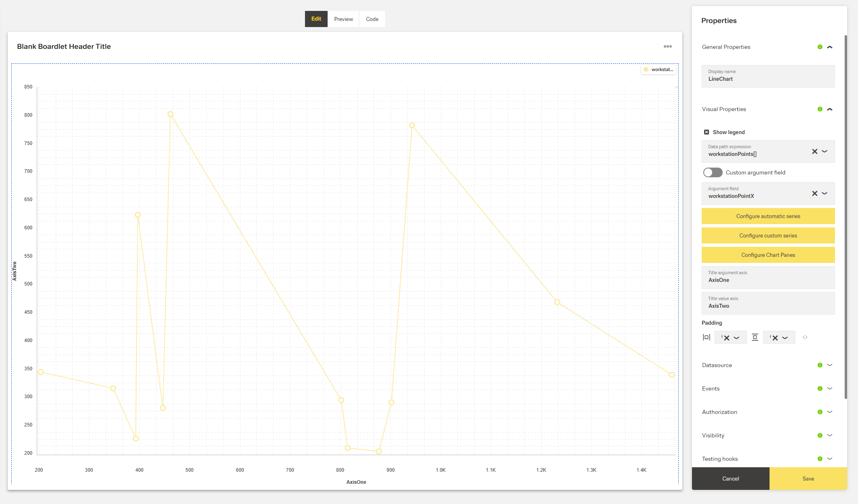
Task: Click the vertical padding icon
Action: point(755,337)
